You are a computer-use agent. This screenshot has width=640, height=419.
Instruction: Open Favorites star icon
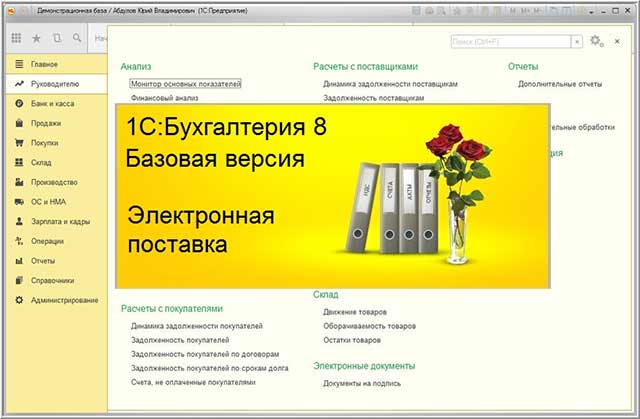pos(36,38)
